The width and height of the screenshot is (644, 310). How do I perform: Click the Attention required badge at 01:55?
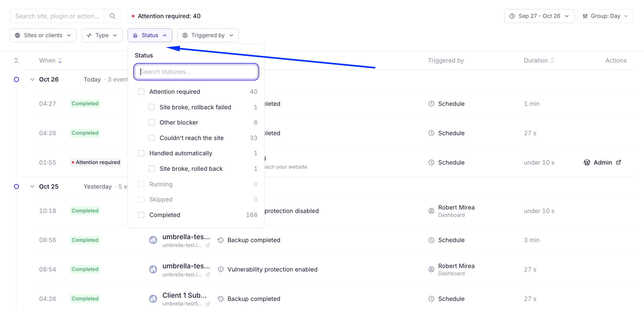coord(96,162)
